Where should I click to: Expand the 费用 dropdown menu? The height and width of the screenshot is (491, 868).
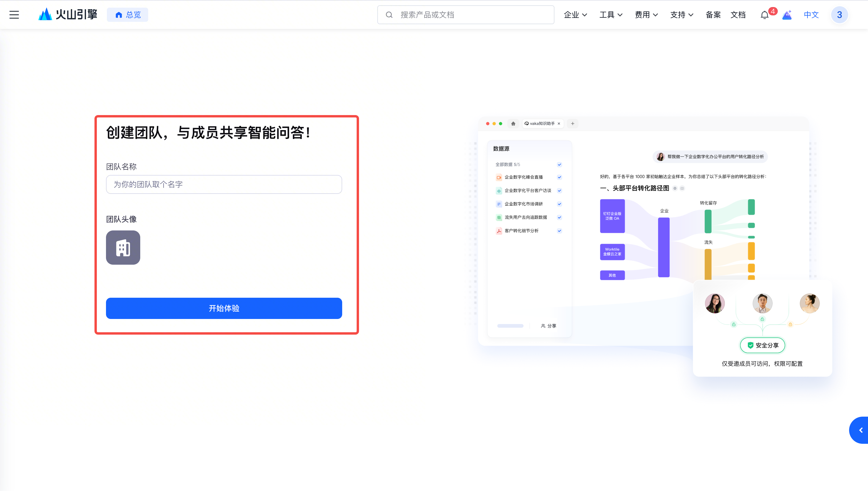(x=646, y=15)
